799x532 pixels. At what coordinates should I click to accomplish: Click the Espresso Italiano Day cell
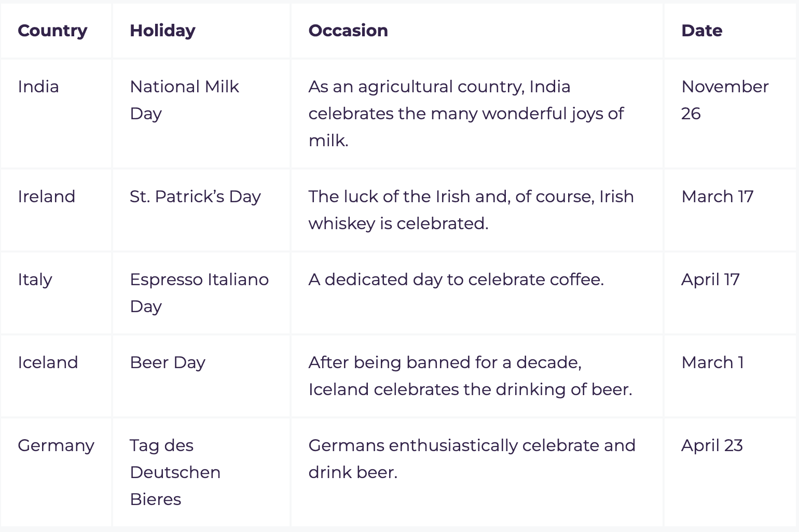click(199, 292)
